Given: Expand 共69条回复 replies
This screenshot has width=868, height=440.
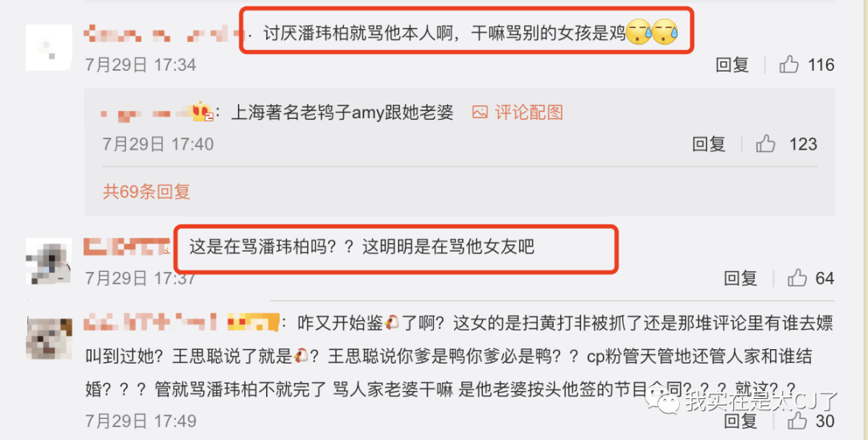Looking at the screenshot, I should 147,191.
